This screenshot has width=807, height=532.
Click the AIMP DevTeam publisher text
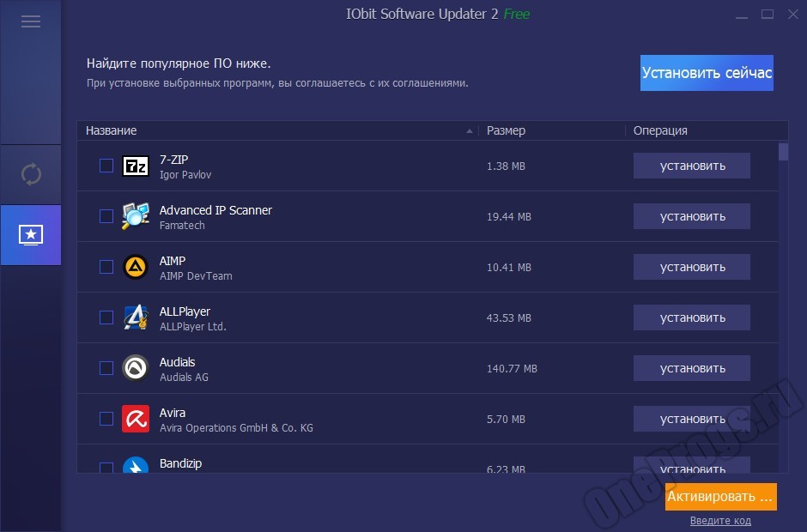coord(196,275)
